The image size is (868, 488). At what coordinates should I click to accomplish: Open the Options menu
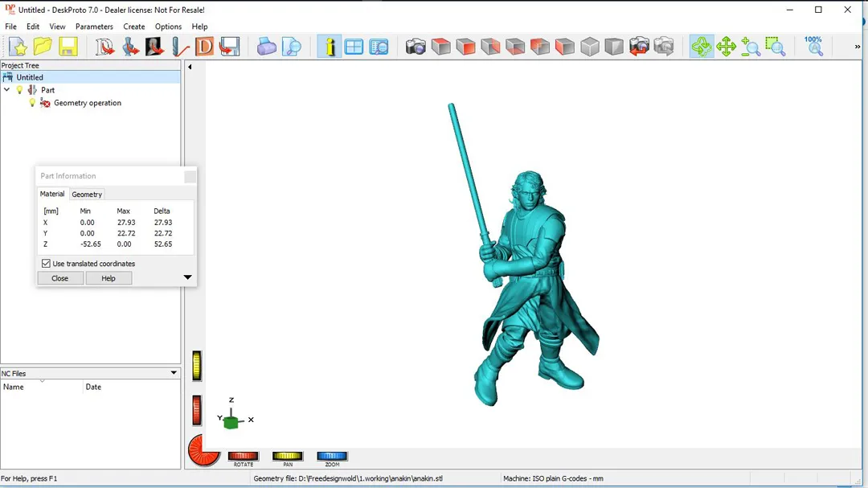pos(168,27)
